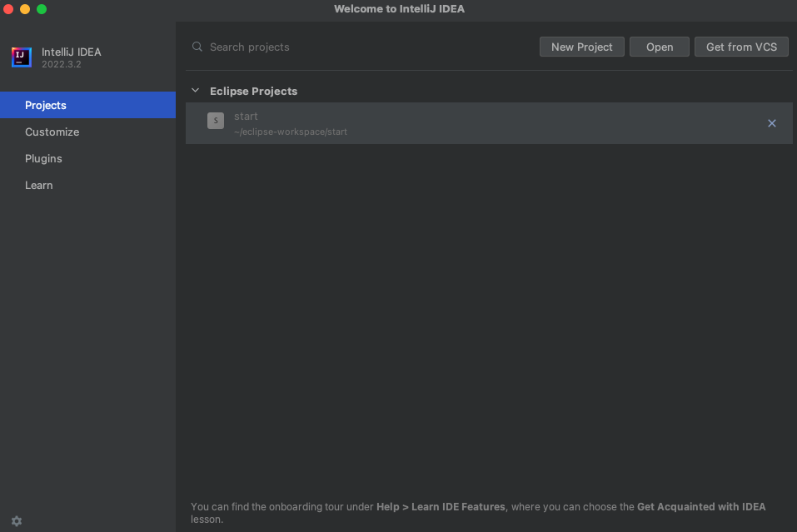Minimize window with yellow button

click(25, 9)
